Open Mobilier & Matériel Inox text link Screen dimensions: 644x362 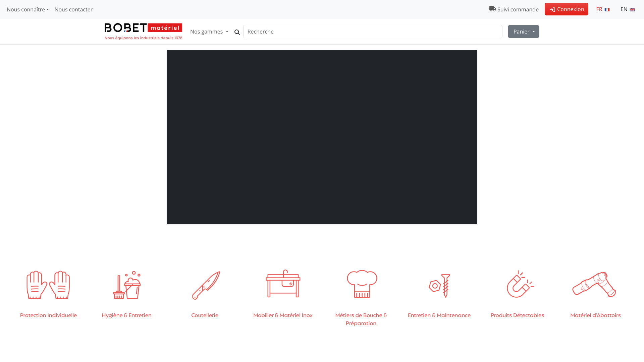[283, 315]
